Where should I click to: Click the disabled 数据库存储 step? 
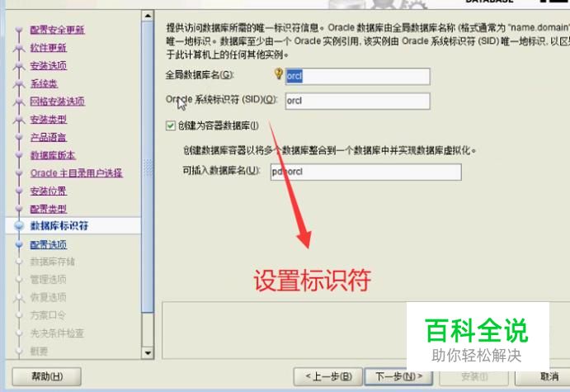53,262
